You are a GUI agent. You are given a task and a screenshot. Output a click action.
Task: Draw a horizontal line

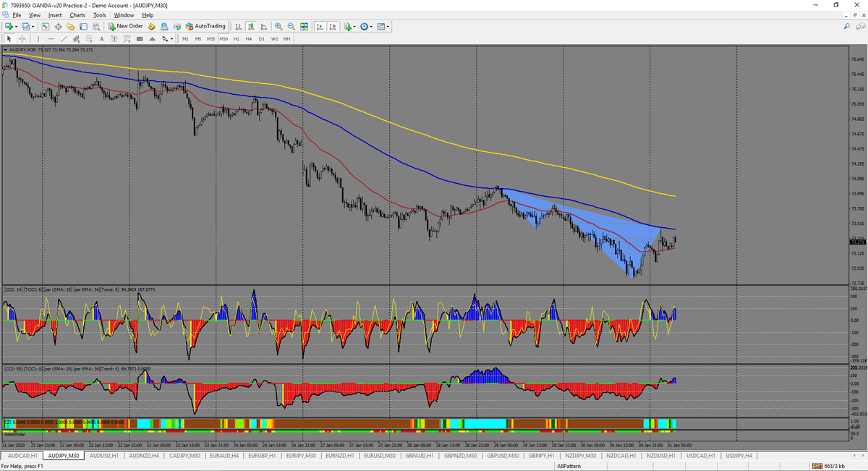(51, 38)
